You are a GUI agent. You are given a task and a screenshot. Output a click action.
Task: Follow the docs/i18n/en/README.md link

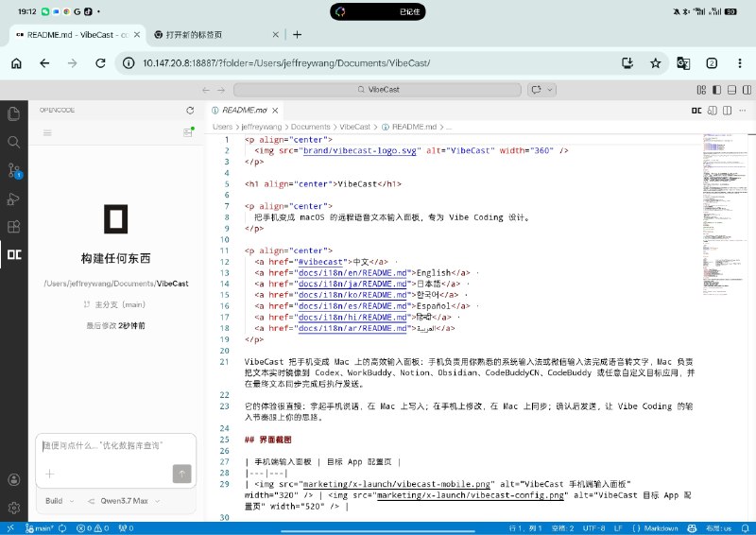click(x=352, y=272)
